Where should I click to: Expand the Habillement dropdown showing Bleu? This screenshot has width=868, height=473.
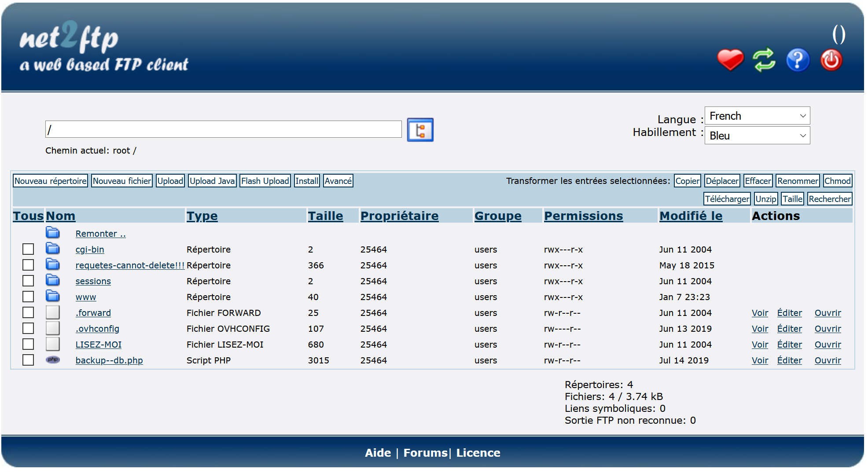point(757,136)
